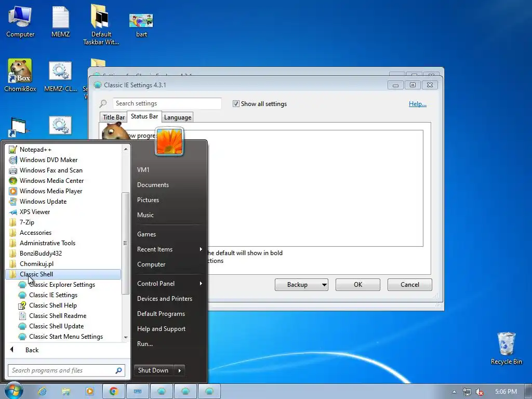The image size is (532, 399).
Task: Click the muted volume tray icon
Action: pyautogui.click(x=480, y=392)
